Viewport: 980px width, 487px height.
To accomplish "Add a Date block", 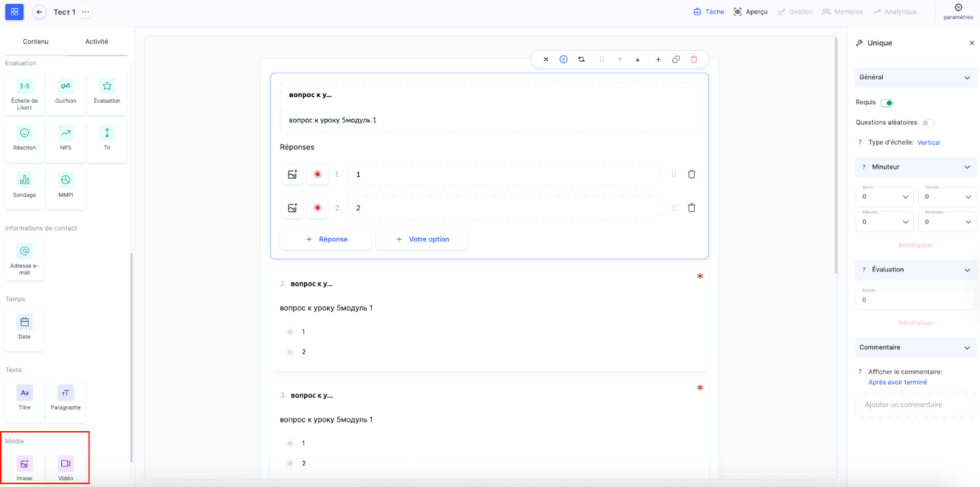I will 24,330.
